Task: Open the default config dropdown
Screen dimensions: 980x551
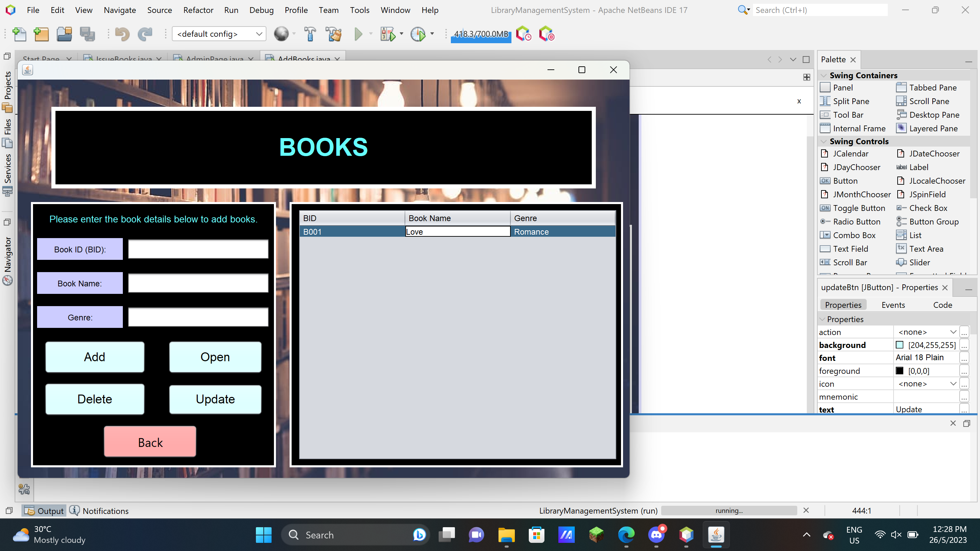Action: (219, 34)
